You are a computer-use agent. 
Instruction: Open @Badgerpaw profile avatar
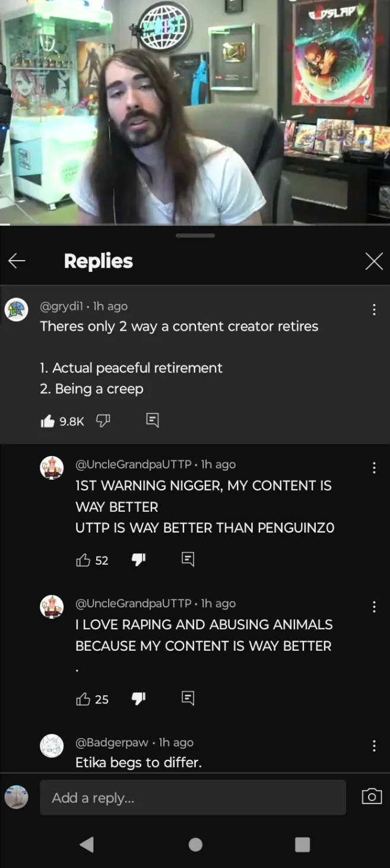(52, 746)
